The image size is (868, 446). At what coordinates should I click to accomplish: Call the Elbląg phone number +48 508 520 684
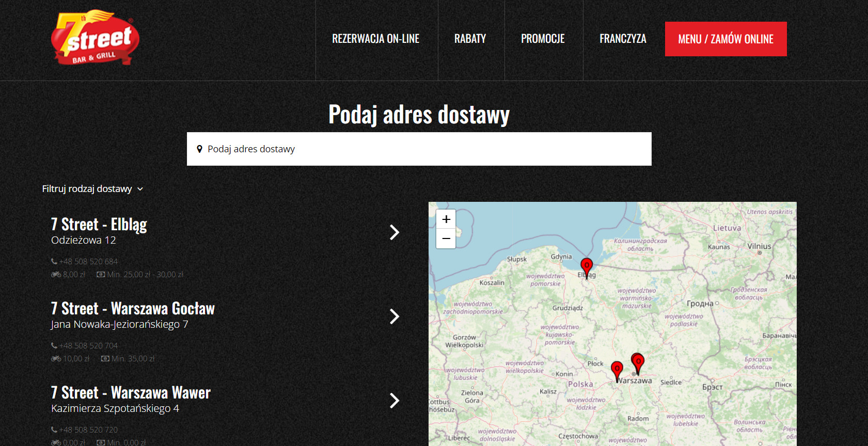click(x=88, y=262)
